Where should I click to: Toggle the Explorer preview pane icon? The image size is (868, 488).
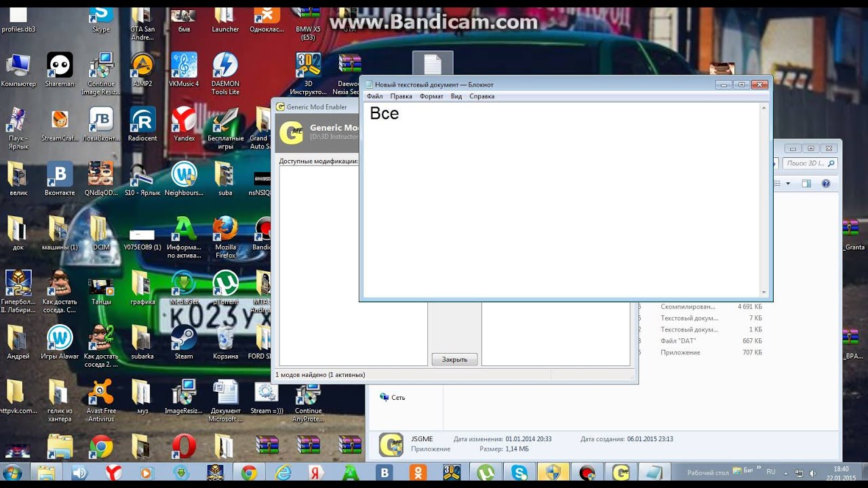point(806,183)
